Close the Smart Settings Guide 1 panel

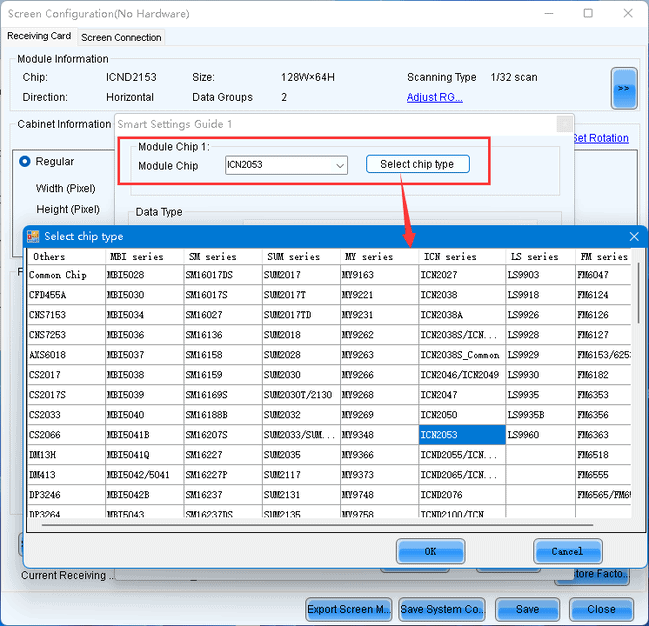point(565,124)
